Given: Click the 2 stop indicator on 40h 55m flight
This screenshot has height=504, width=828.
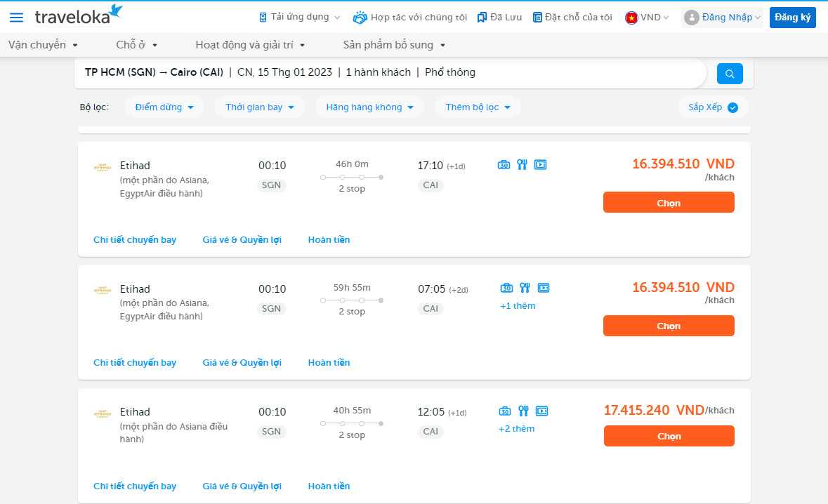Looking at the screenshot, I should pyautogui.click(x=352, y=435).
